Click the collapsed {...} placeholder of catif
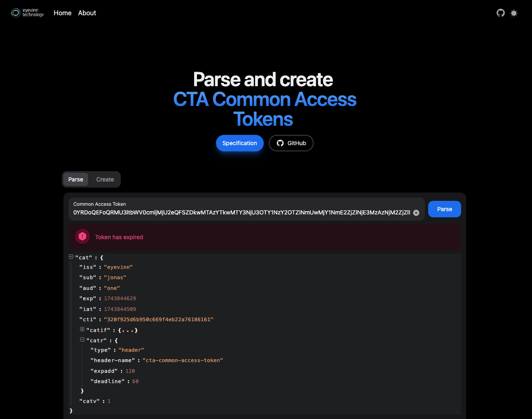 [128, 330]
